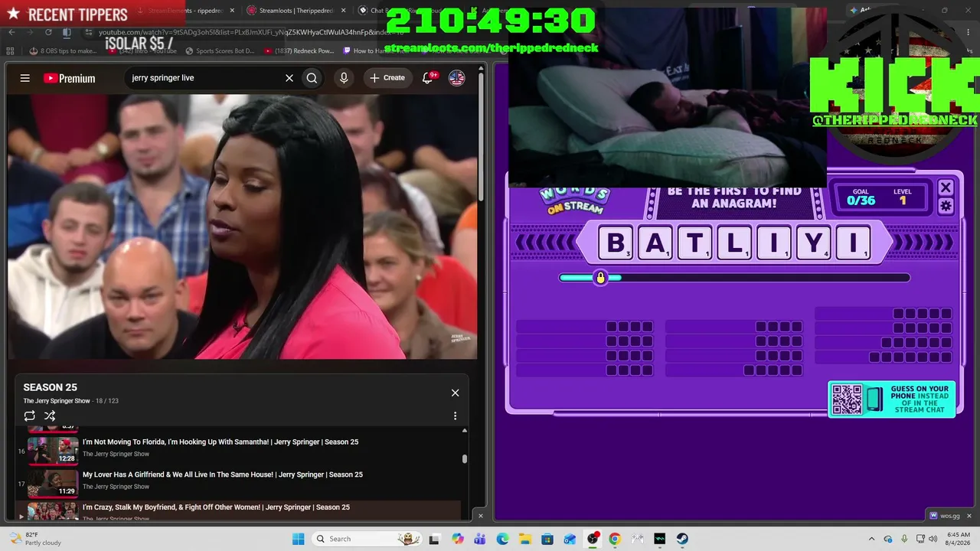Run the YouTube search with the magnifier button
Screen dimensions: 980x551
(312, 78)
